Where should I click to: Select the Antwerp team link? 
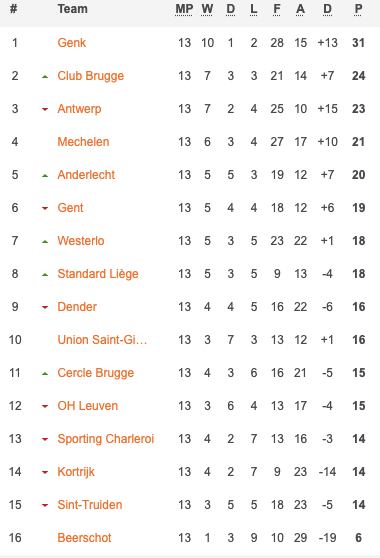(x=79, y=109)
